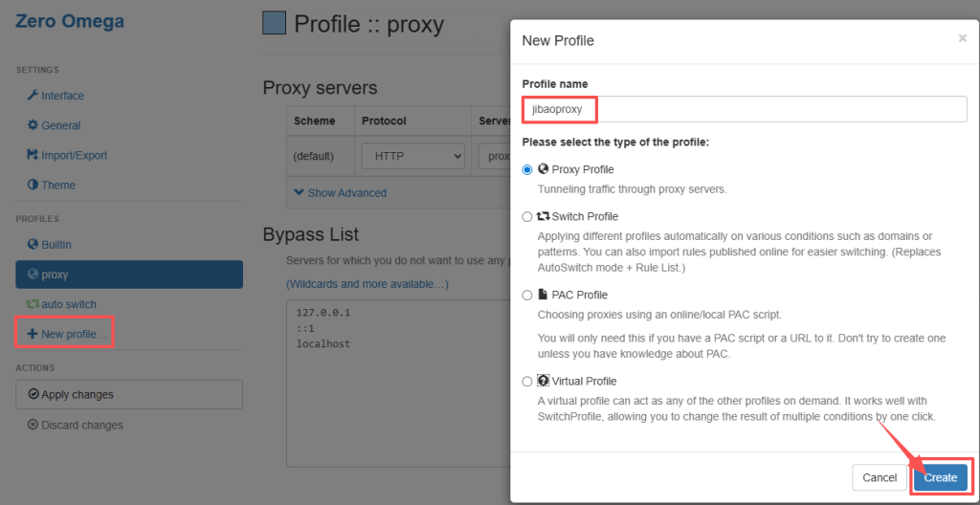Close the New Profile dialog with X
This screenshot has height=505, width=980.
962,39
